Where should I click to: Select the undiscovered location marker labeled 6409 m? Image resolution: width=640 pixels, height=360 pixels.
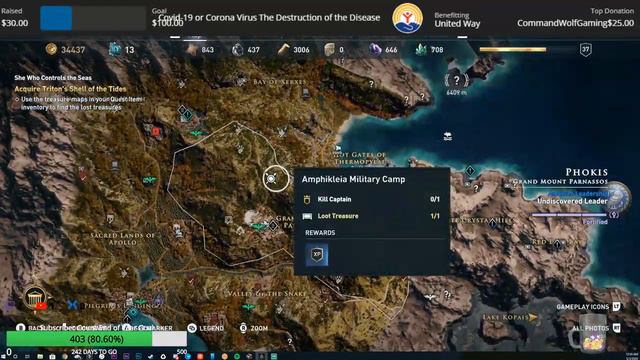456,81
